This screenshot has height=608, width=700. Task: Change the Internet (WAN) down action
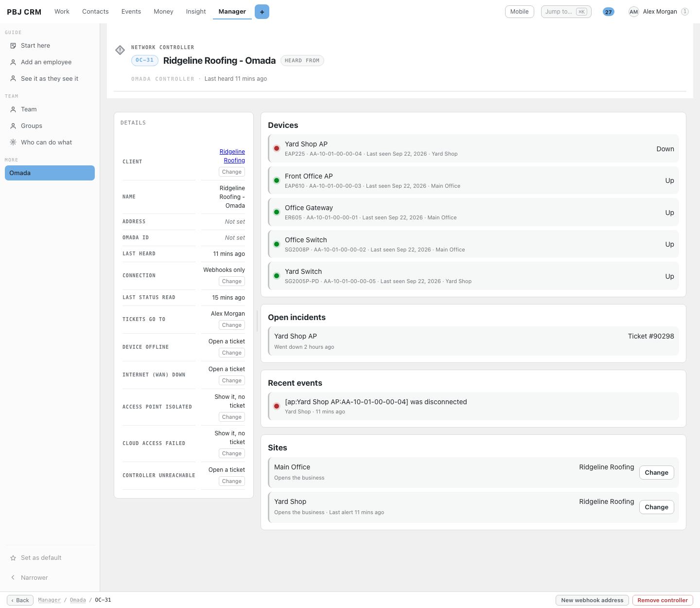(232, 380)
